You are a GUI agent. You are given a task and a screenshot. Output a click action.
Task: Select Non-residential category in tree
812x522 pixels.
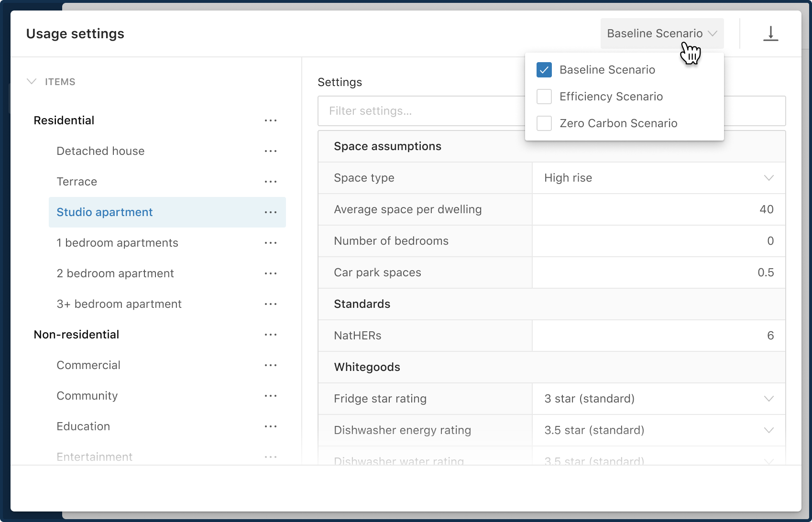coord(77,335)
